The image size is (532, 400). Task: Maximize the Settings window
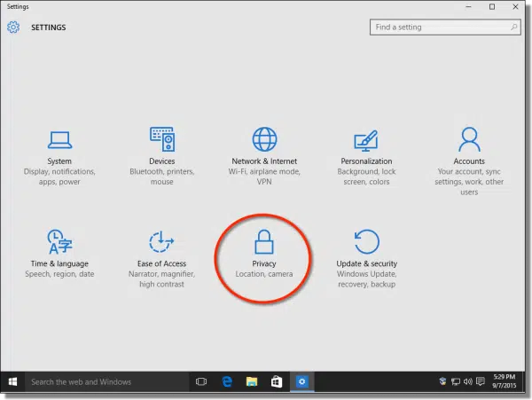pos(492,6)
